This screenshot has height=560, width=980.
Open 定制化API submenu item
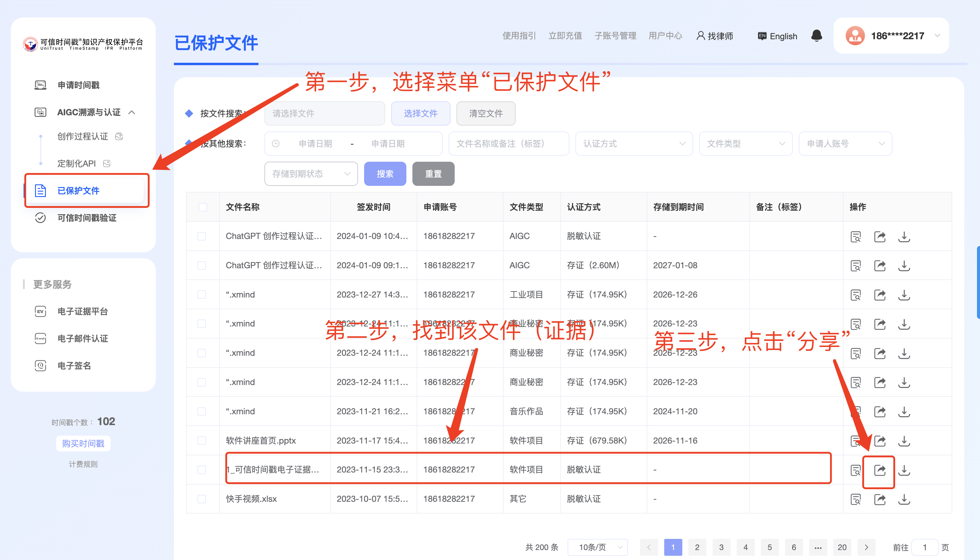click(x=77, y=164)
